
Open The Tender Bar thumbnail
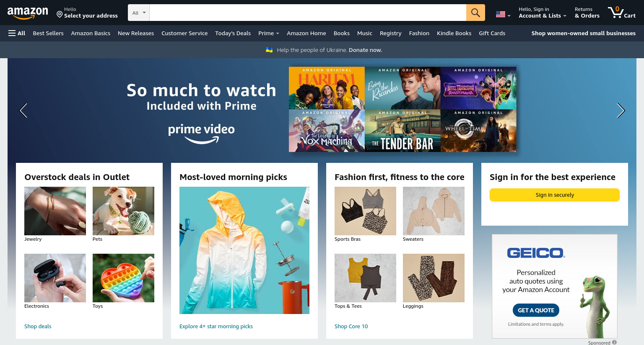coord(402,131)
